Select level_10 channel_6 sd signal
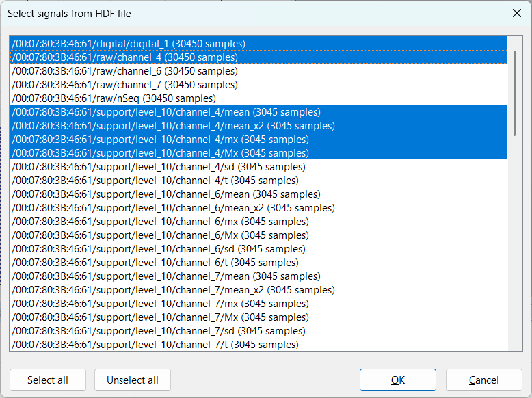 pyautogui.click(x=158, y=249)
